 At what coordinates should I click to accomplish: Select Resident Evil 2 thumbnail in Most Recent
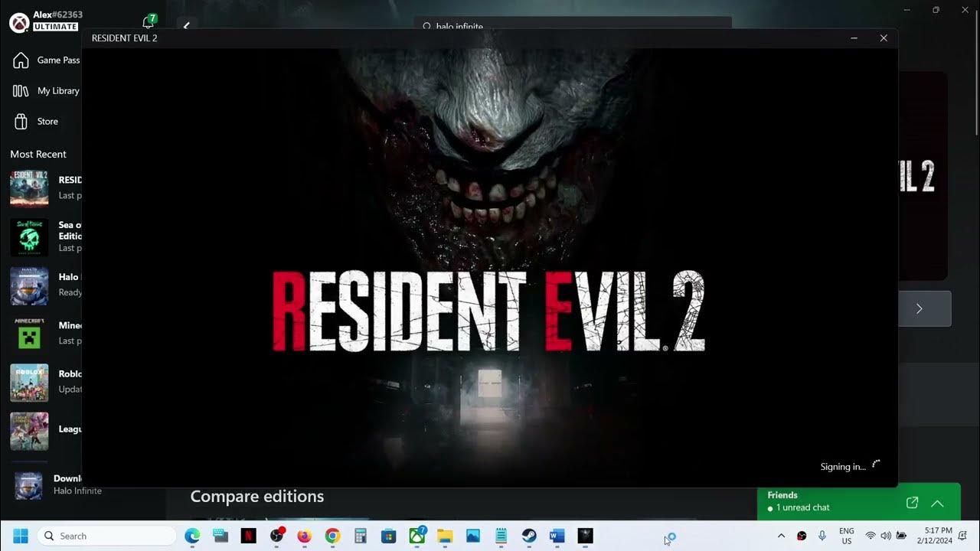pyautogui.click(x=29, y=187)
